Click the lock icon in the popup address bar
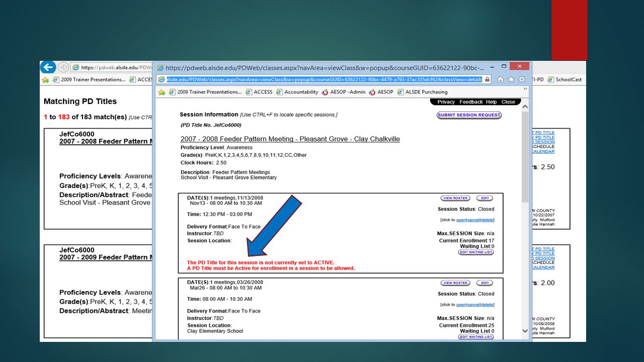 (x=487, y=79)
